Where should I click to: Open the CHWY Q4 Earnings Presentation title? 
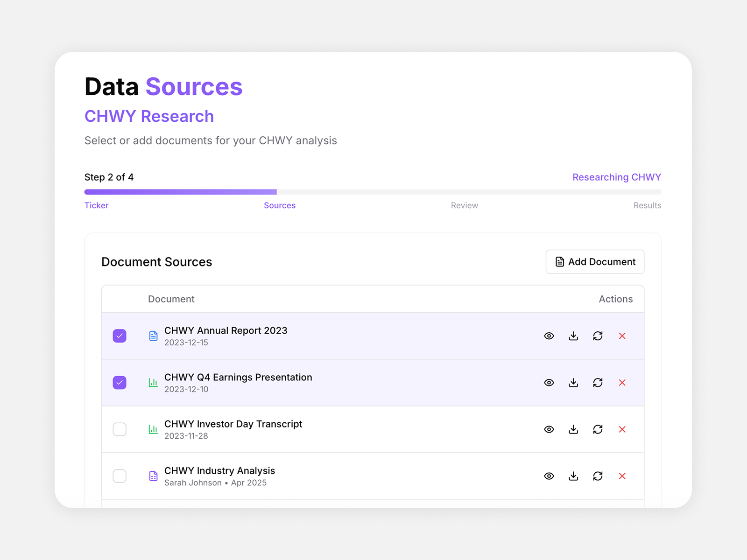click(238, 377)
